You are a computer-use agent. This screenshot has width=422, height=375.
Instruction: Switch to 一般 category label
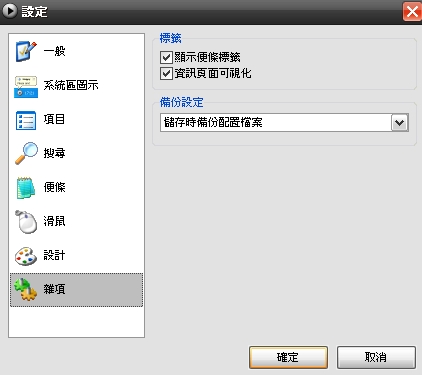point(54,51)
